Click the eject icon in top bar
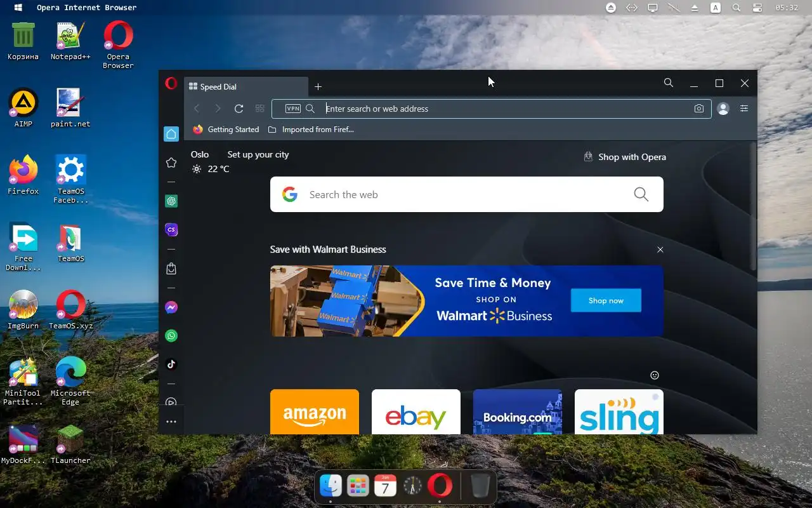812x508 pixels. (x=695, y=8)
